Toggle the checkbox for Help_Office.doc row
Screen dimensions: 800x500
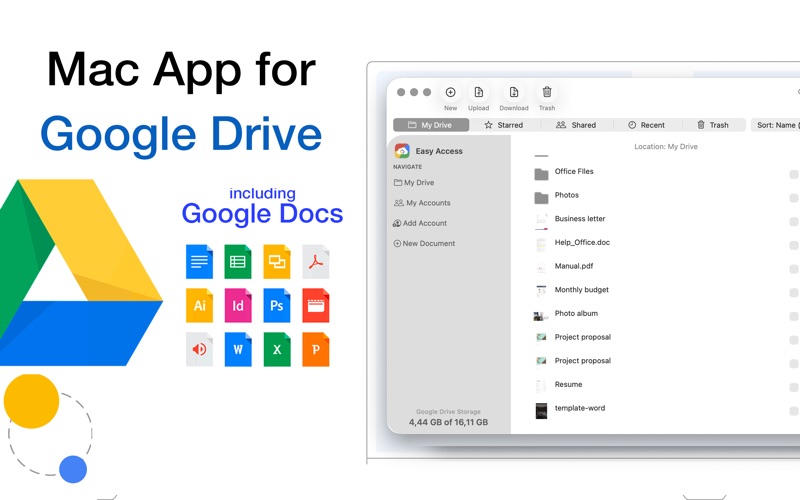(x=794, y=245)
